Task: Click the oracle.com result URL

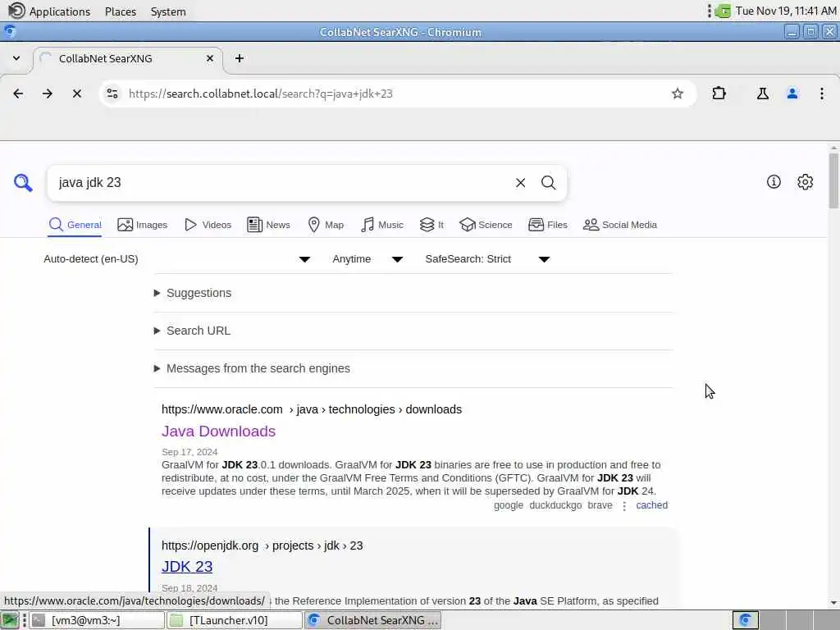Action: 311,410
